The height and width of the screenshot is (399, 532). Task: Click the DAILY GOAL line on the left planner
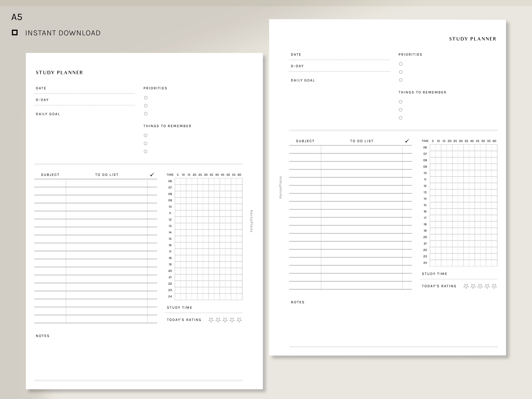48,114
